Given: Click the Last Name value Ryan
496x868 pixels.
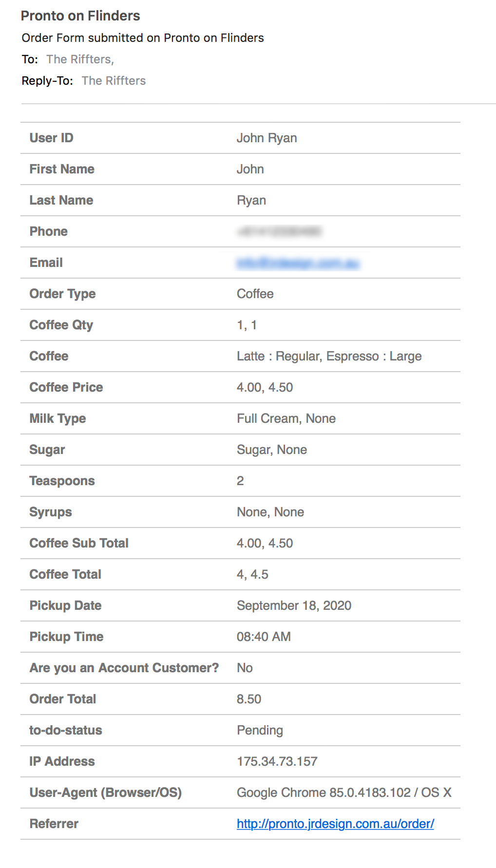Looking at the screenshot, I should coord(251,201).
